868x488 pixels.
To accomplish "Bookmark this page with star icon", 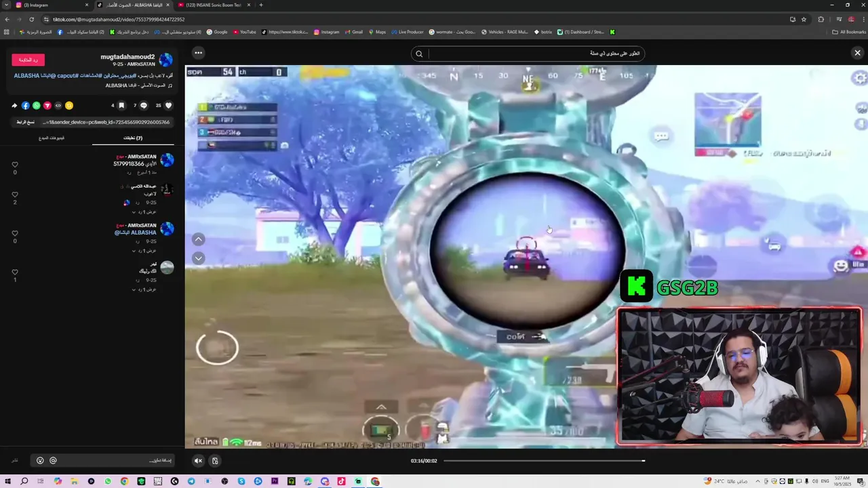I will (x=804, y=20).
